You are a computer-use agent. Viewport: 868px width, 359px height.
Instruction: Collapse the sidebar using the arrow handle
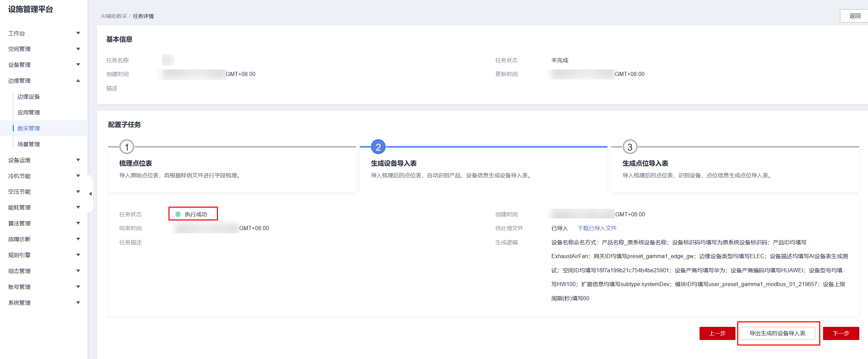(90, 194)
